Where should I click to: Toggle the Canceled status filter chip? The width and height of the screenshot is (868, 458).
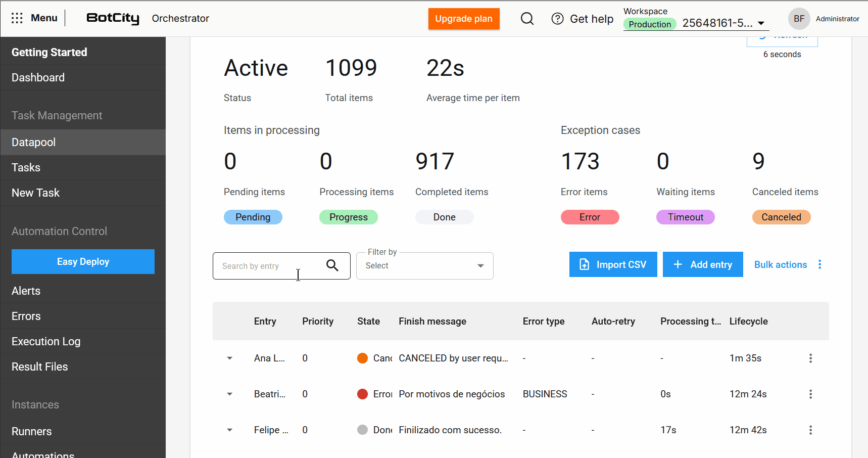tap(781, 217)
